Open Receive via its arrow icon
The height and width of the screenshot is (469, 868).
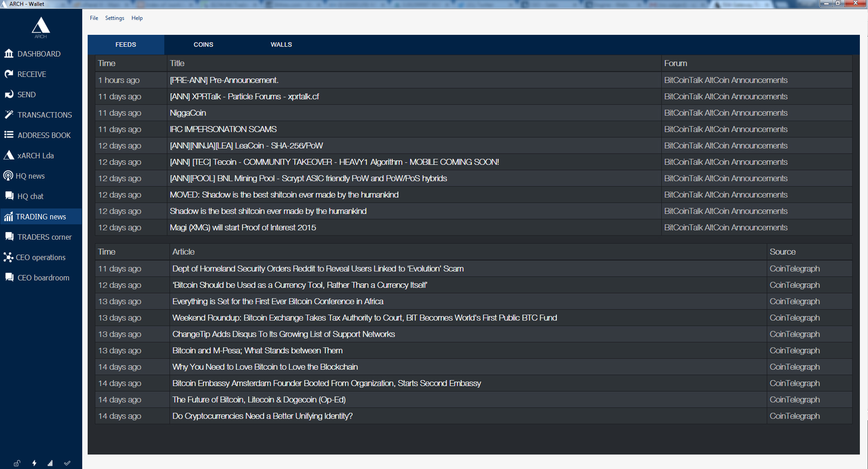pos(9,74)
